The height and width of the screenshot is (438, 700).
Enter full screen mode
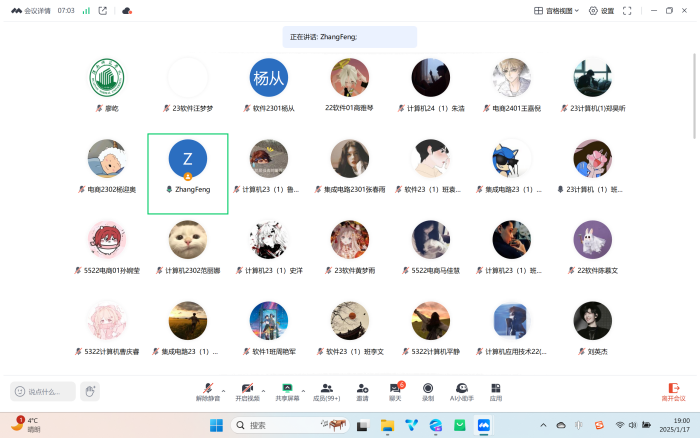click(627, 11)
